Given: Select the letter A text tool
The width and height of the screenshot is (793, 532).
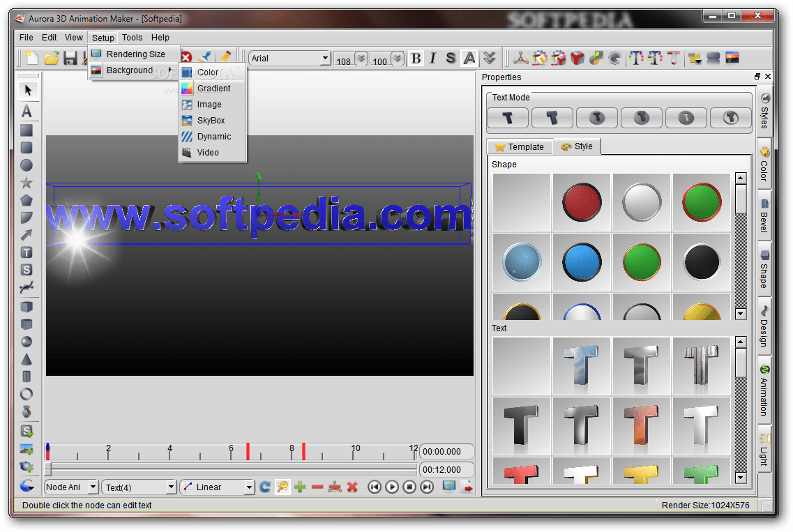Looking at the screenshot, I should (x=27, y=112).
